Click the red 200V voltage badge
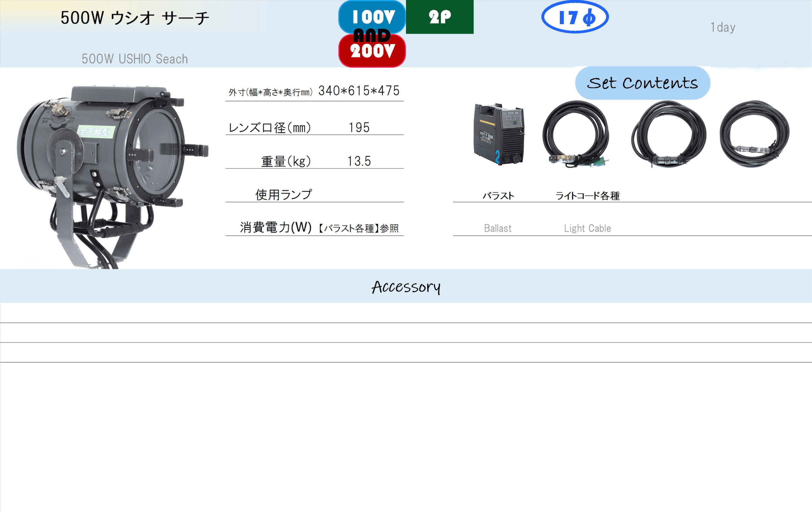The image size is (812, 512). [x=372, y=51]
